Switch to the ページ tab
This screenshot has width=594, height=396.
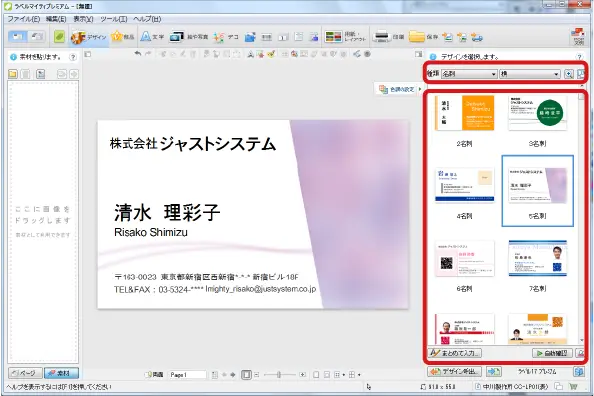25,373
